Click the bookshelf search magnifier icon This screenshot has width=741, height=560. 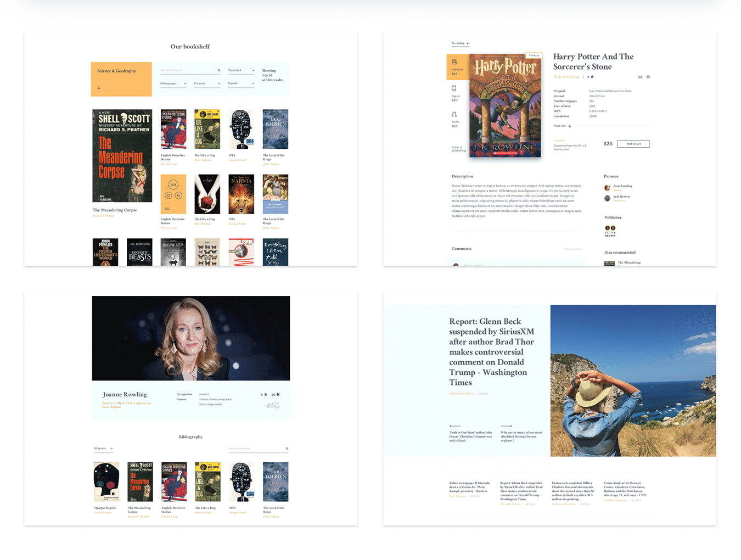click(x=218, y=70)
